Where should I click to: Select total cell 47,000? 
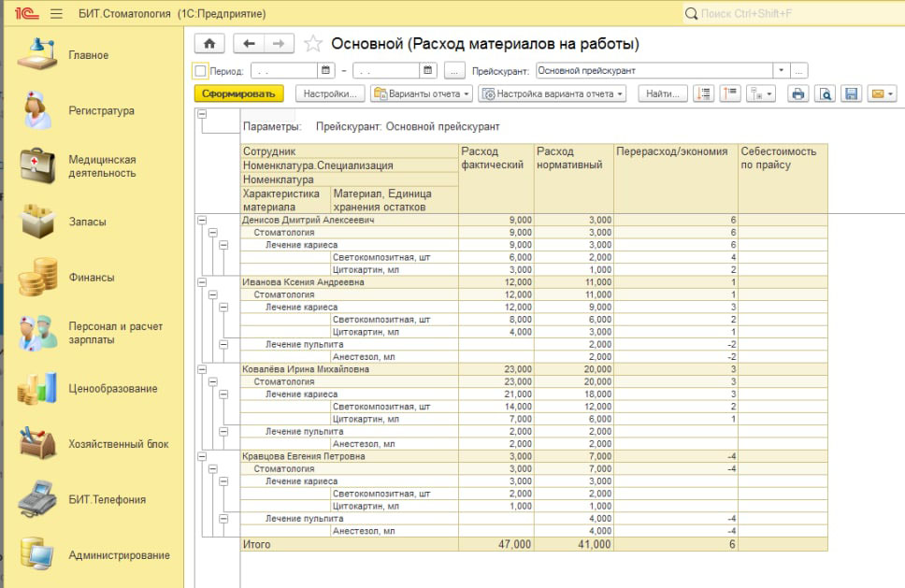[x=496, y=544]
